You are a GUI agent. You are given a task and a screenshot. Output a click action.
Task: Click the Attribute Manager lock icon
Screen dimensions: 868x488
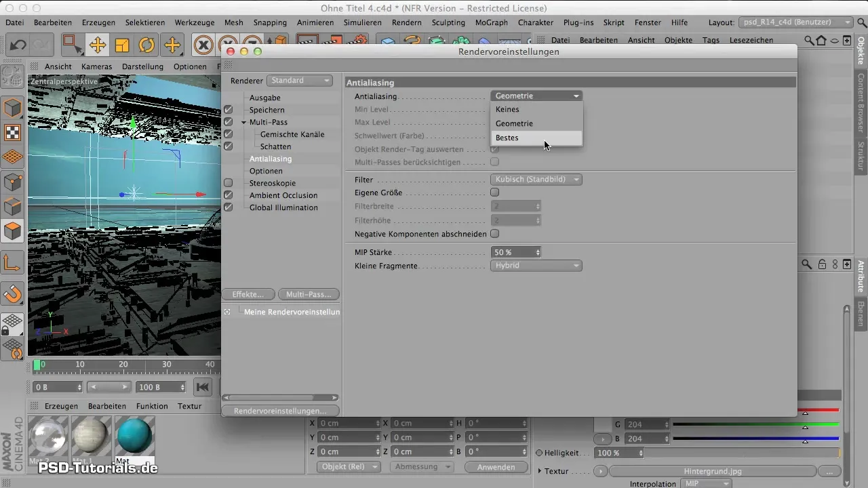click(823, 264)
